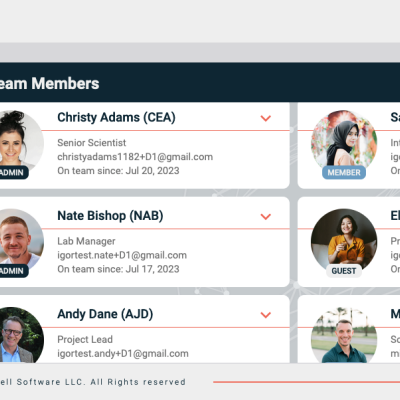Click igortest.andy+D1@gmail.com email
This screenshot has height=400, width=400.
click(123, 354)
